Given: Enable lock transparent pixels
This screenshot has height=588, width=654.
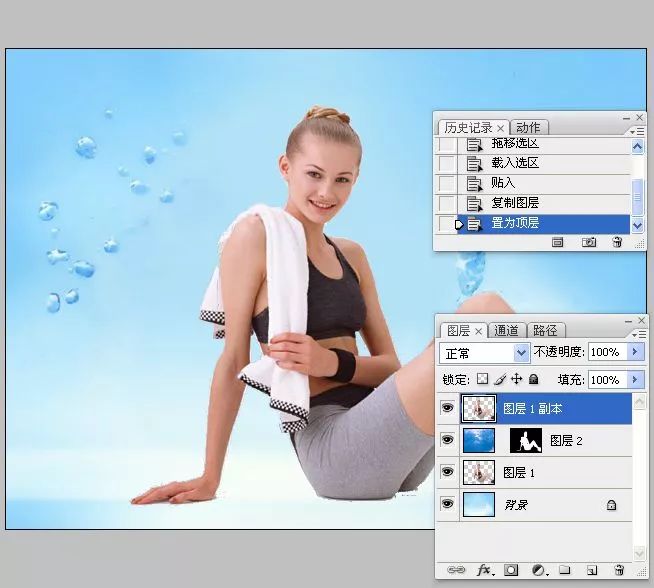Looking at the screenshot, I should click(x=483, y=379).
